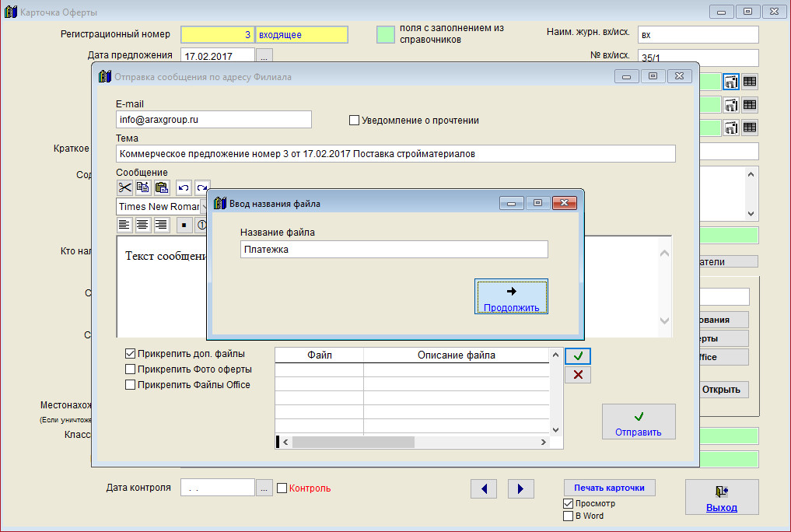Right-align the message text
The width and height of the screenshot is (791, 532).
click(162, 225)
